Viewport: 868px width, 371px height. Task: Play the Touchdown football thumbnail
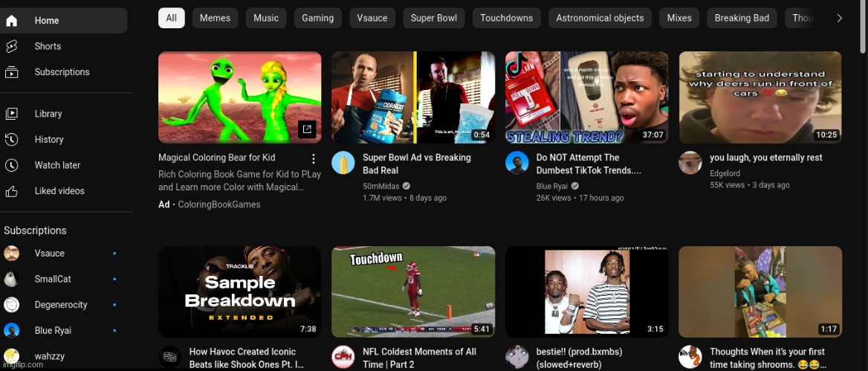coord(413,291)
